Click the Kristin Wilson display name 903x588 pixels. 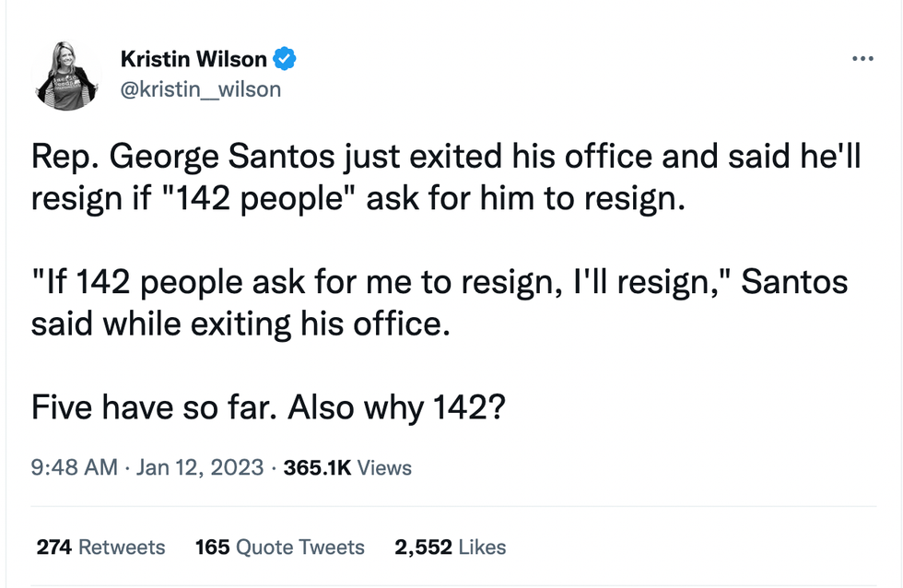click(x=194, y=61)
